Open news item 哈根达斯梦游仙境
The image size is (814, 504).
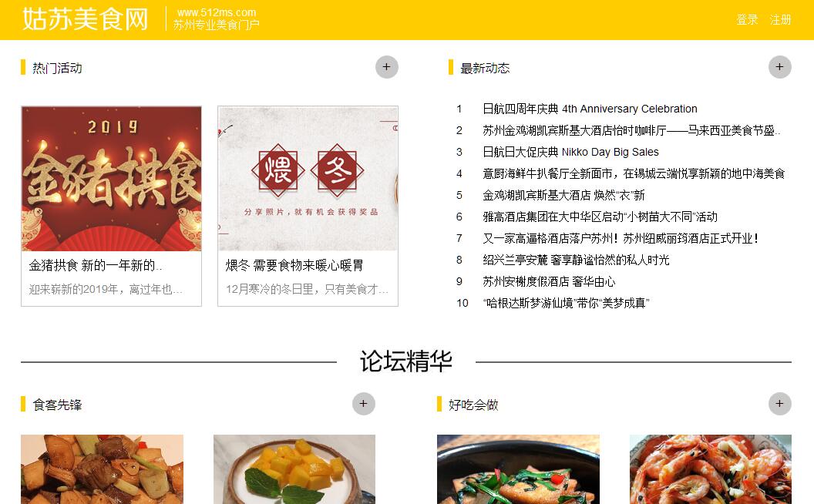[566, 303]
